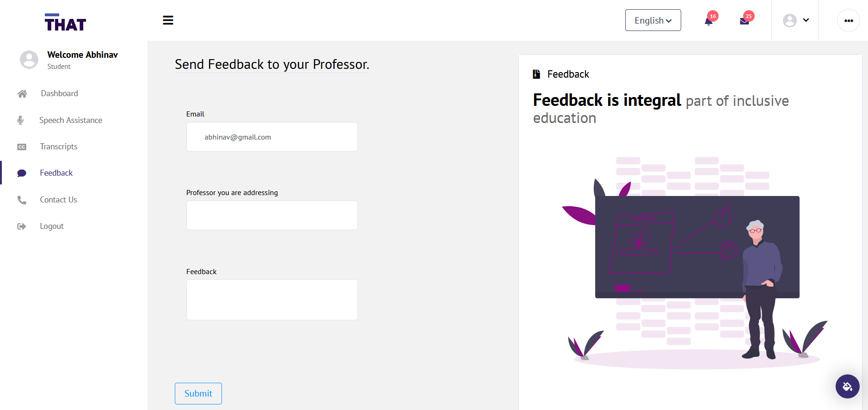
Task: Open notifications bell with 16 badge
Action: (709, 20)
